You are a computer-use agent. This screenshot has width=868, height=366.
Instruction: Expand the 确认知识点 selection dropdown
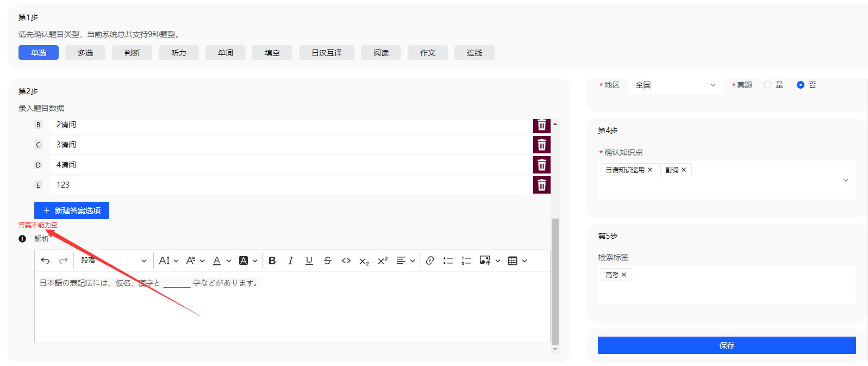(845, 180)
